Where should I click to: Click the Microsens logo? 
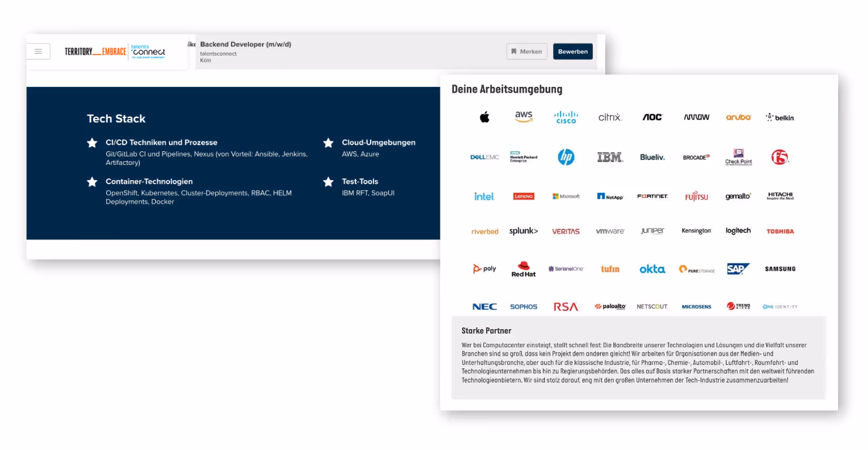(696, 307)
